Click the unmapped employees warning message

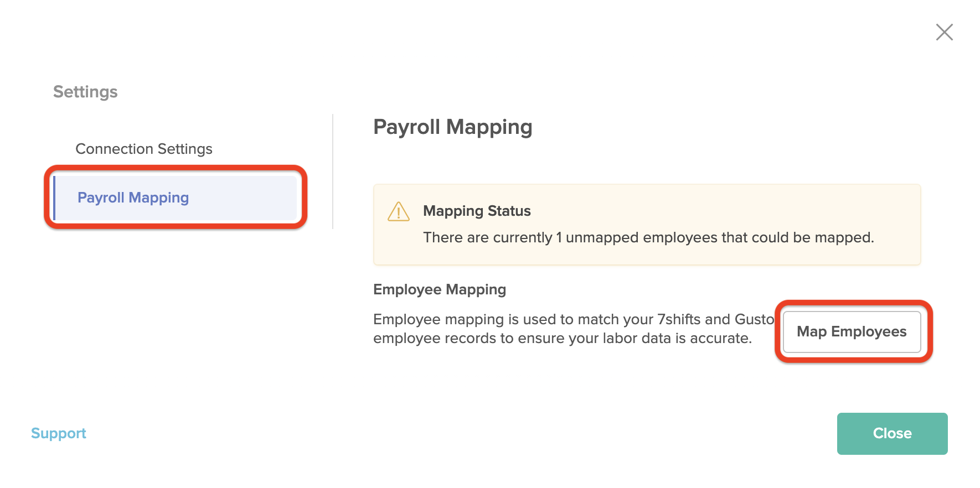click(x=648, y=237)
